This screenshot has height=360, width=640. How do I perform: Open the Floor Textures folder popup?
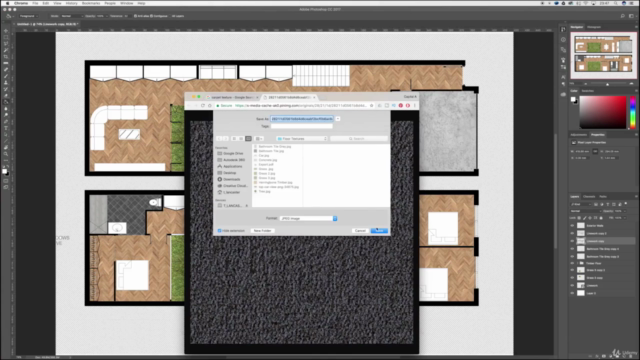pos(302,139)
